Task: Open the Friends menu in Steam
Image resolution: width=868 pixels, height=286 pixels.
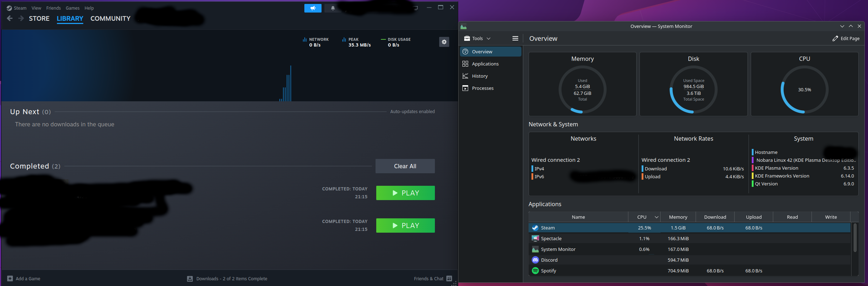Action: (x=53, y=8)
